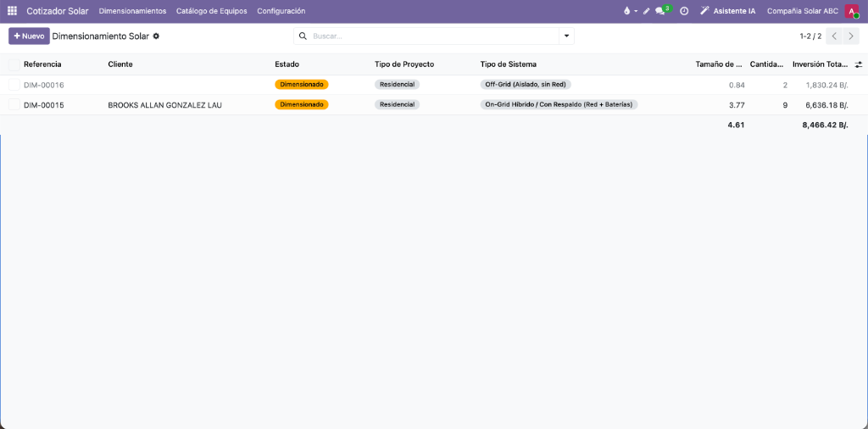This screenshot has height=429, width=868.
Task: Open Compañía Solar ABC company switcher
Action: point(803,11)
